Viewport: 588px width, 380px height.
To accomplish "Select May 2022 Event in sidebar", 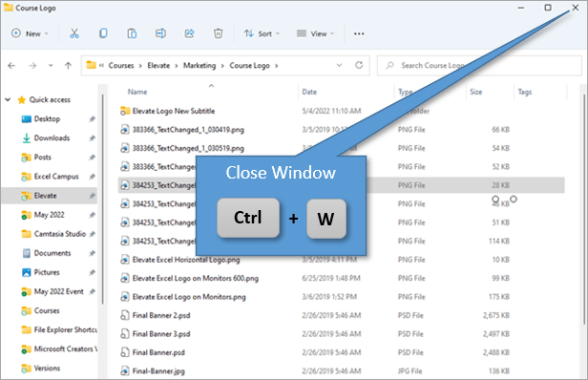I will coord(59,291).
